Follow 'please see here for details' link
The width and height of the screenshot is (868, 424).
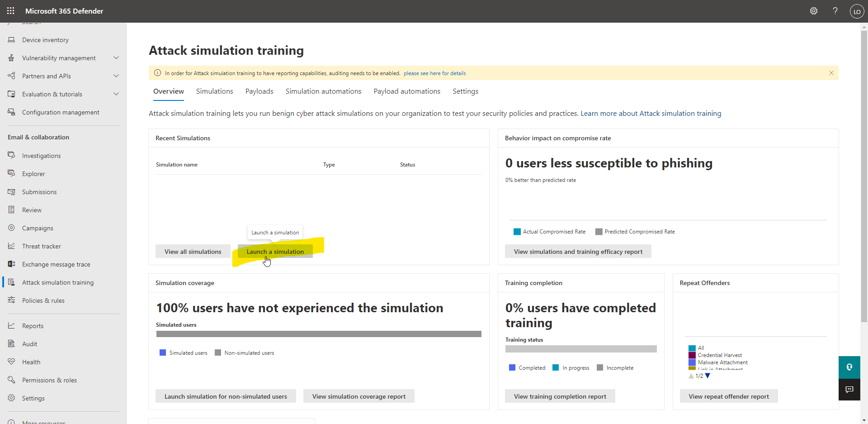(434, 73)
